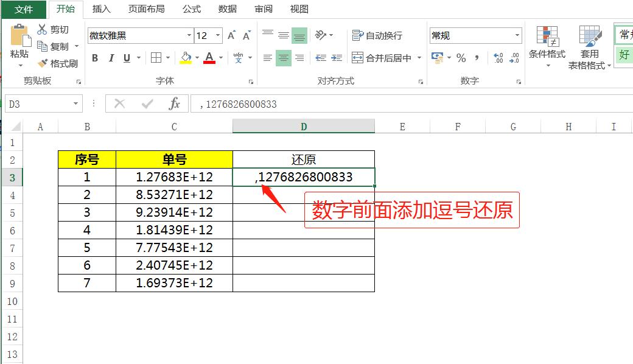Open the font size dropdown showing 12

[x=218, y=35]
